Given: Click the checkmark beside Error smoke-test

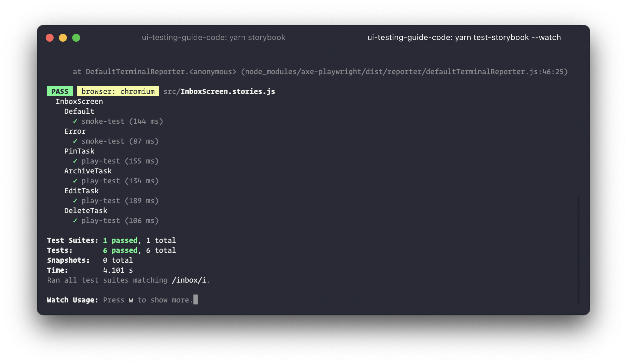Looking at the screenshot, I should (x=75, y=141).
